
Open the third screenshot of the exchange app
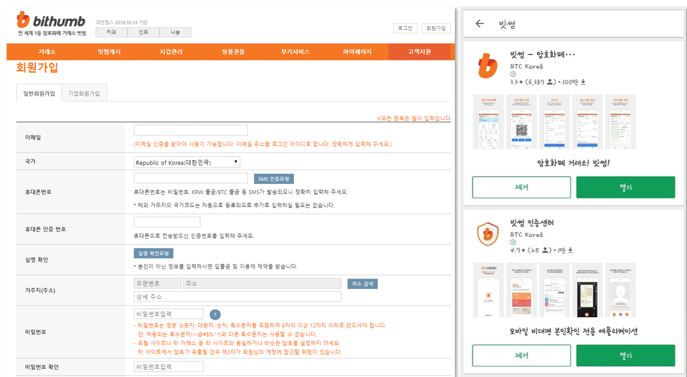[x=554, y=122]
